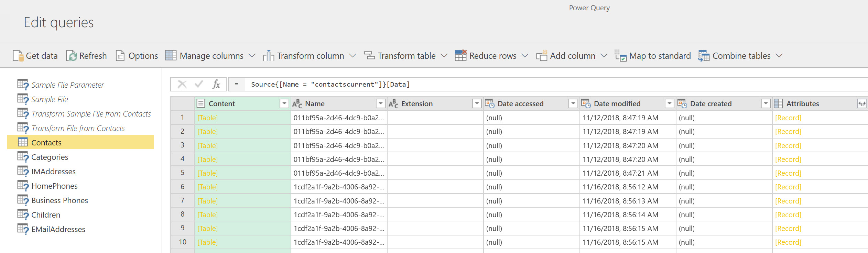868x253 pixels.
Task: Expand Reduce rows dropdown chevron
Action: 525,56
